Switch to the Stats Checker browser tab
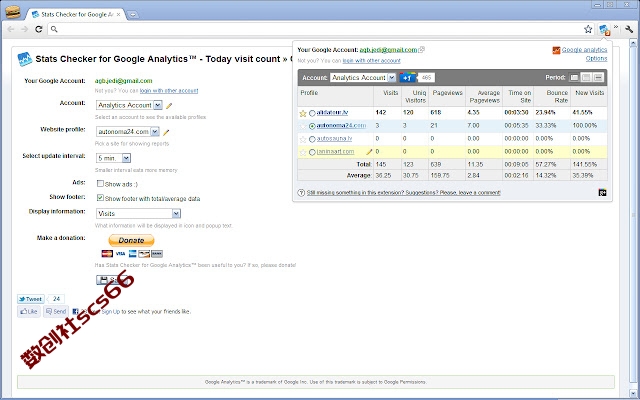 [x=76, y=14]
